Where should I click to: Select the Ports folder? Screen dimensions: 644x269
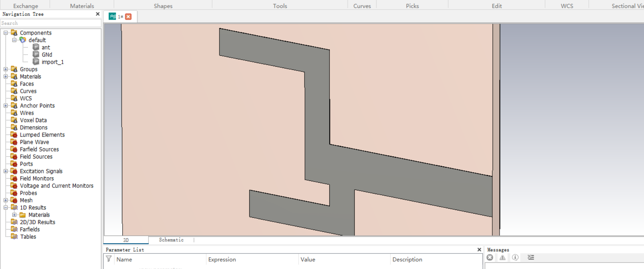(26, 164)
